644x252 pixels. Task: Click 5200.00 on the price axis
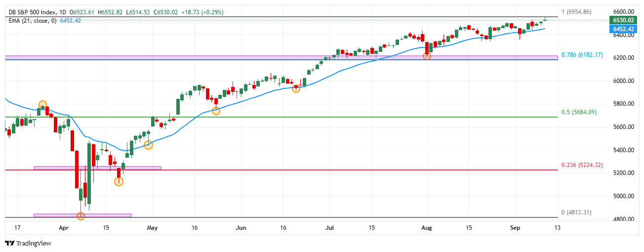[x=623, y=173]
